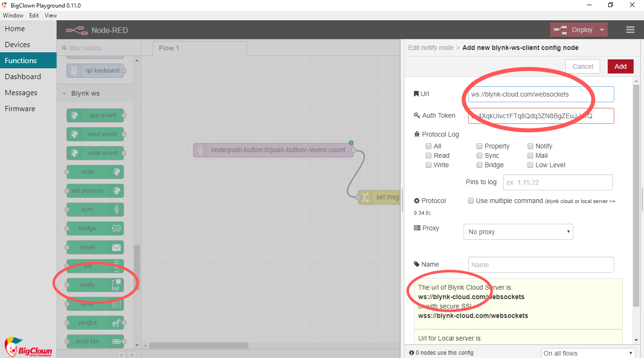Select the app event node
The width and height of the screenshot is (644, 358).
coord(95,115)
